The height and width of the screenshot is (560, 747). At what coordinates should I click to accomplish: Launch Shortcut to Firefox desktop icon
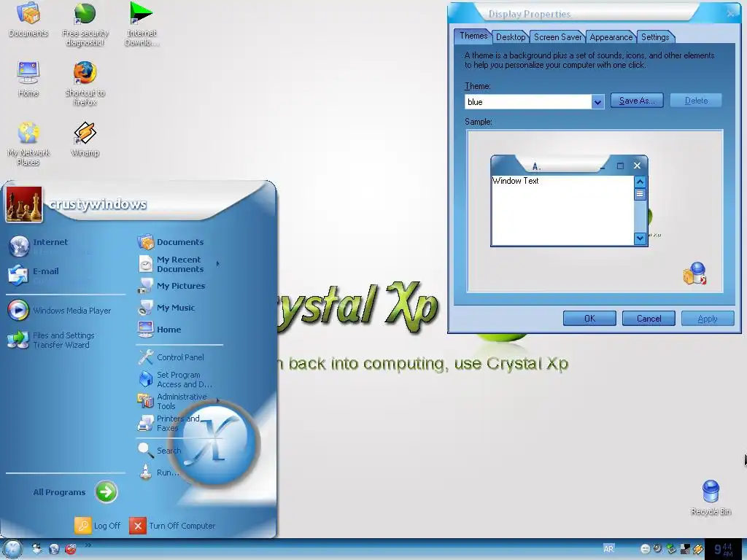[85, 83]
